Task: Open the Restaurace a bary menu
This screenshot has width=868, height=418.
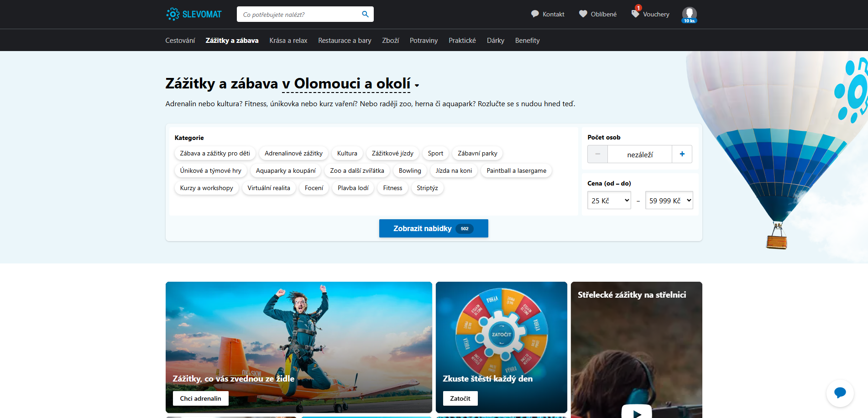Action: pyautogui.click(x=345, y=41)
